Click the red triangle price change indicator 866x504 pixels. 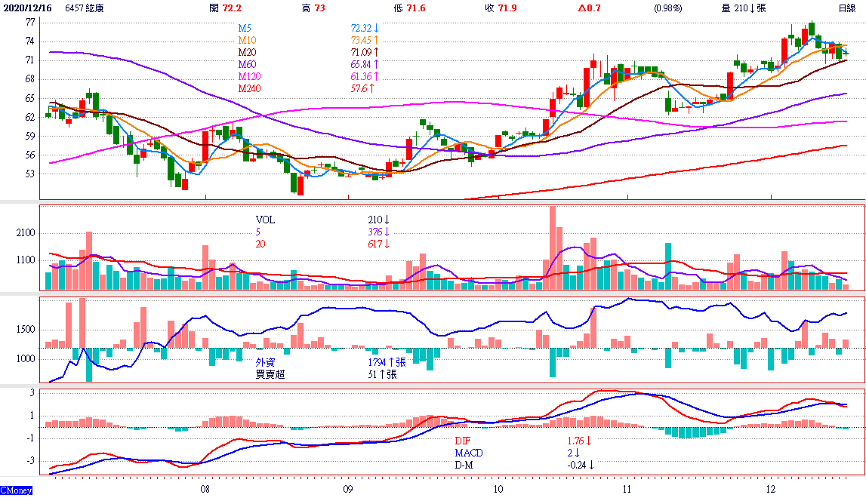(x=583, y=8)
